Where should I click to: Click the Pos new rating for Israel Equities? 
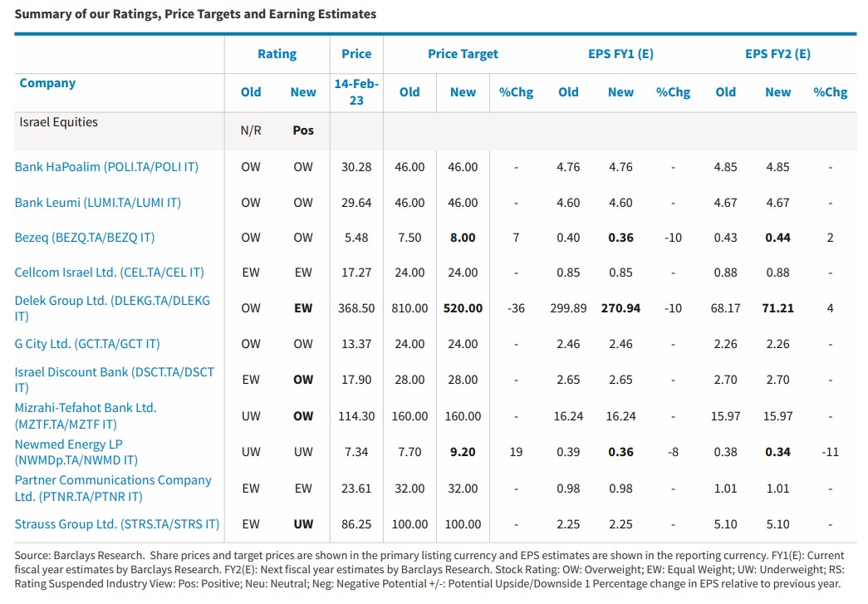point(303,130)
